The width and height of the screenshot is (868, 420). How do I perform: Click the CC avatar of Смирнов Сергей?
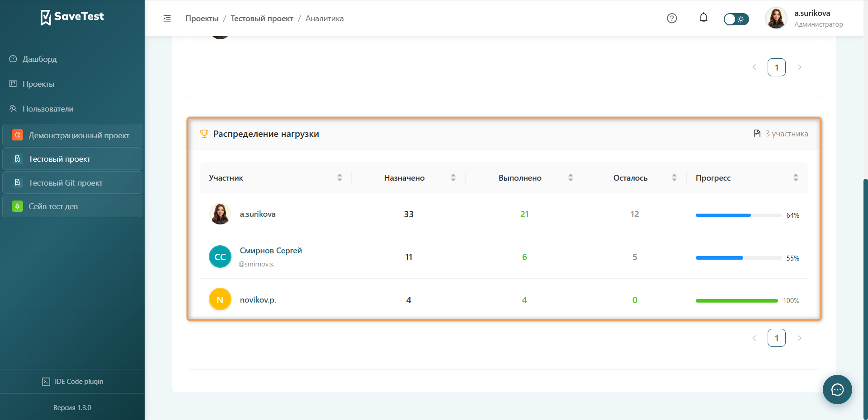(220, 257)
